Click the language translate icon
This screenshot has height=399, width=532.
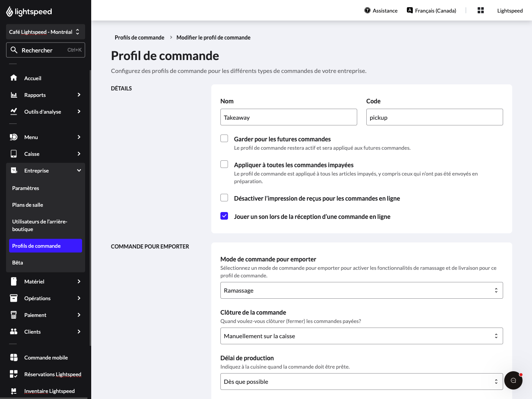pos(410,10)
